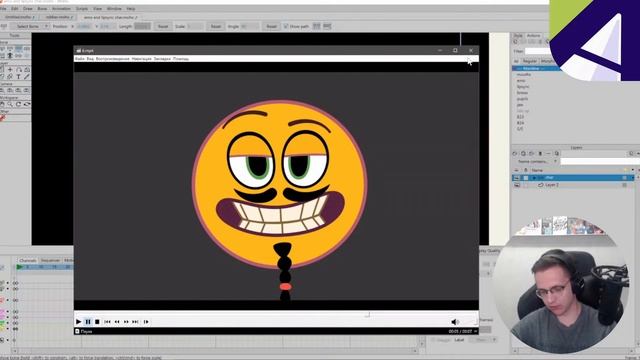
Task: Click Reset next to Length field
Action: coord(163,26)
